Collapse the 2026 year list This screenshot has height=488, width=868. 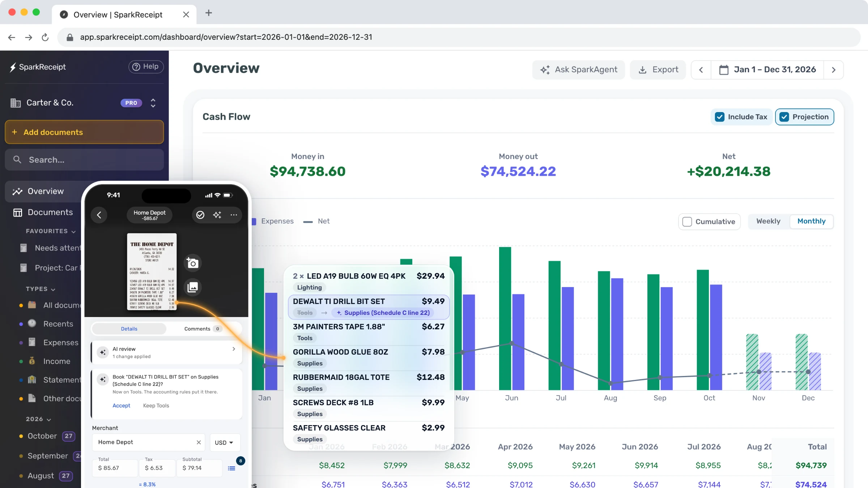(x=38, y=419)
